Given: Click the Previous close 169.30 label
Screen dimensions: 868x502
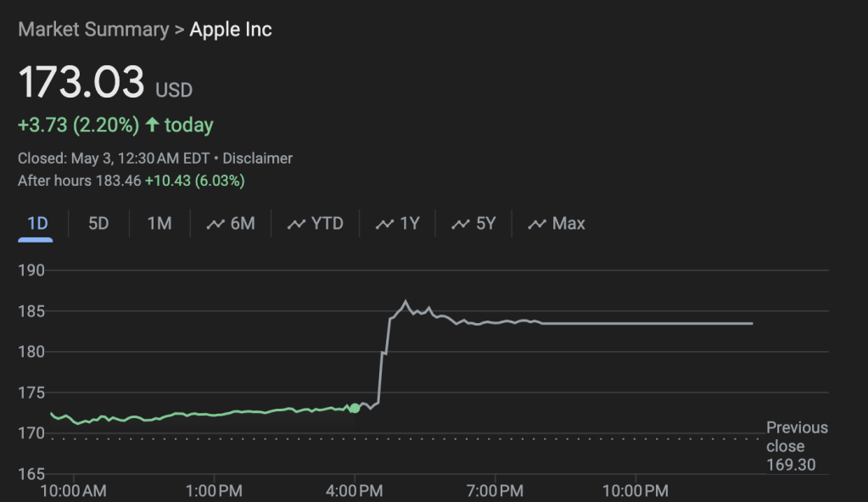Looking at the screenshot, I should point(796,446).
